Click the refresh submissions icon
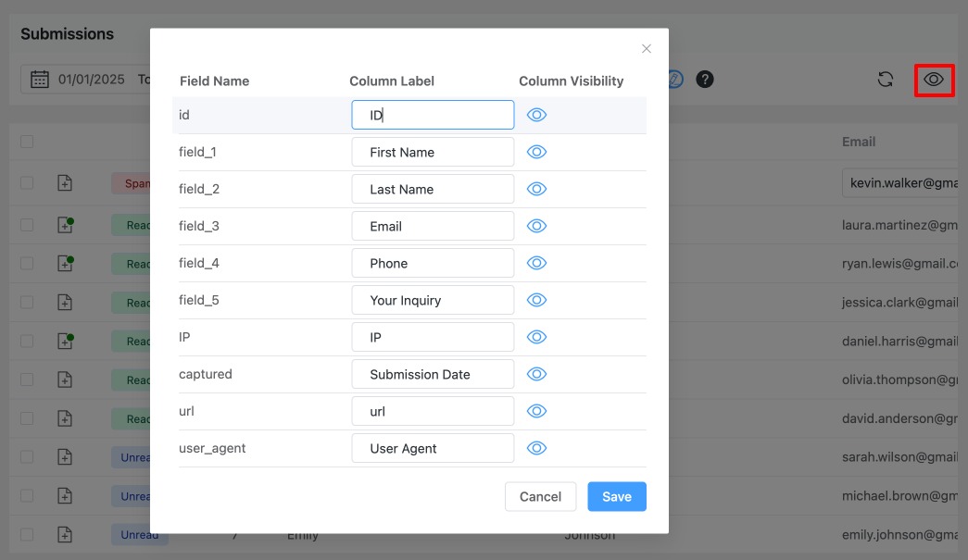Screen dimensions: 968x560 [886, 80]
